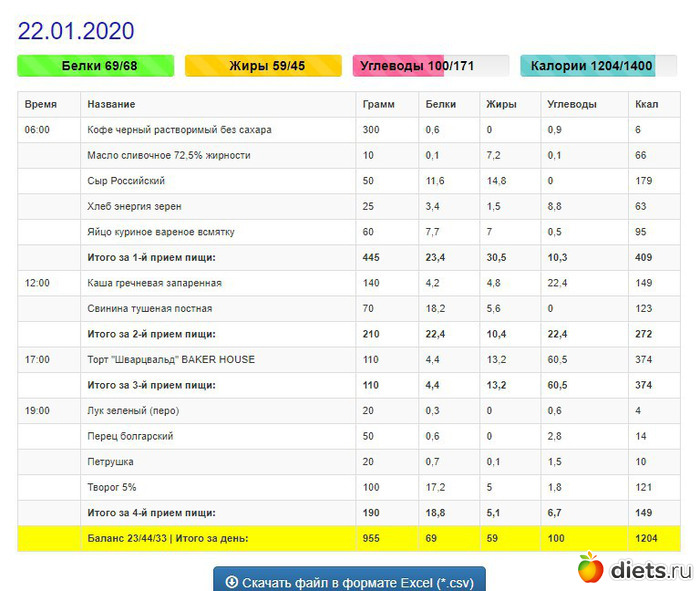Screen dimensions: 700x591
Task: Click the Грамм column header
Action: [x=378, y=104]
